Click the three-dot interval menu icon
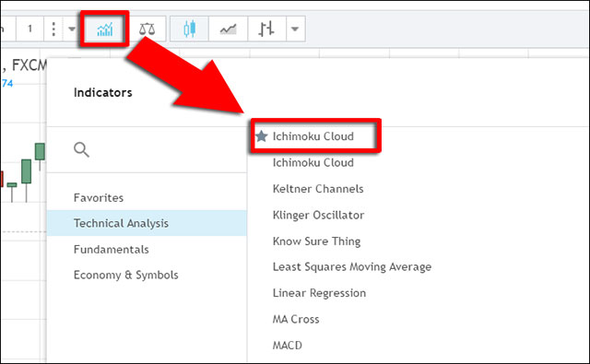590x364 pixels. [53, 29]
